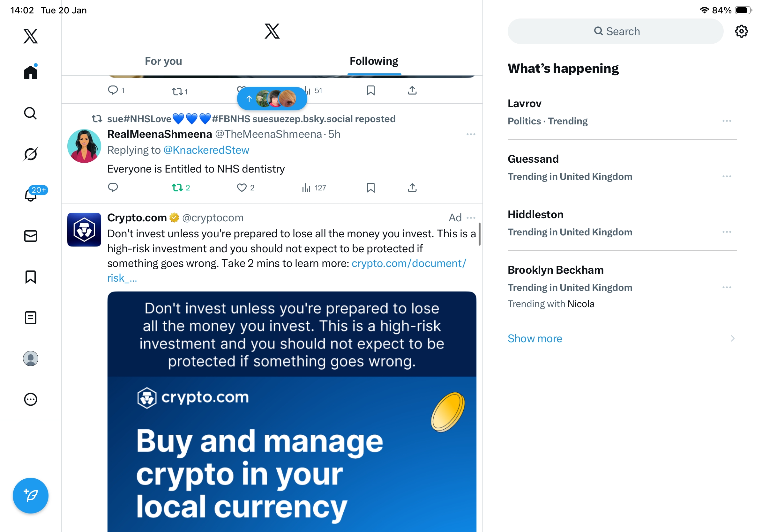
Task: Open Bookmarks in the left sidebar
Action: (x=31, y=277)
